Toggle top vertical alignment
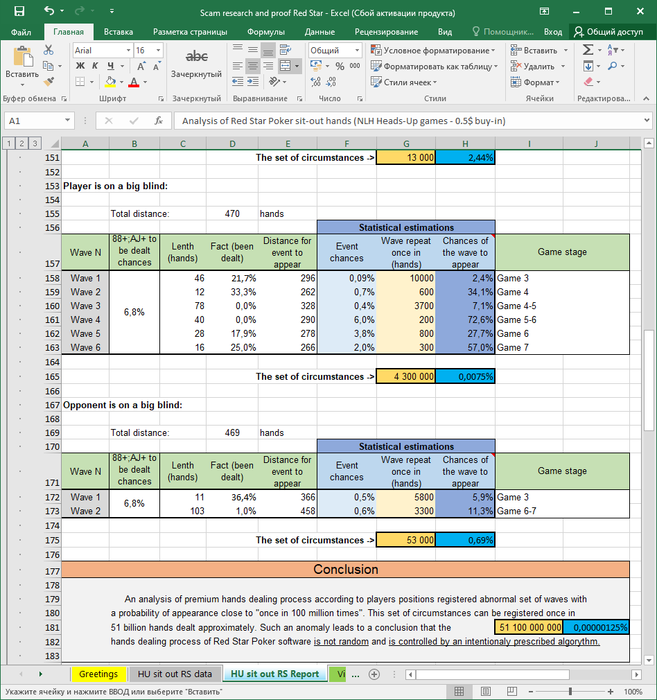The height and width of the screenshot is (700, 657). 237,50
